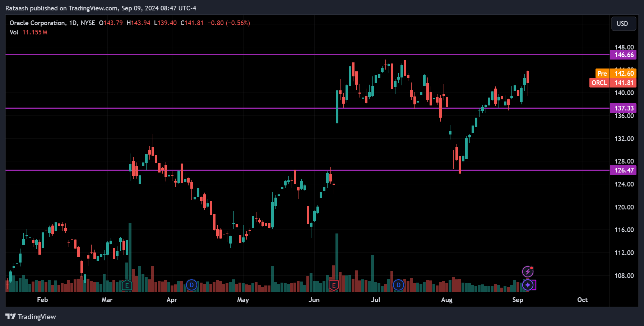Click the change −0.80 (−0.56%) text
Screen dimensions: 644x326
tap(229, 23)
